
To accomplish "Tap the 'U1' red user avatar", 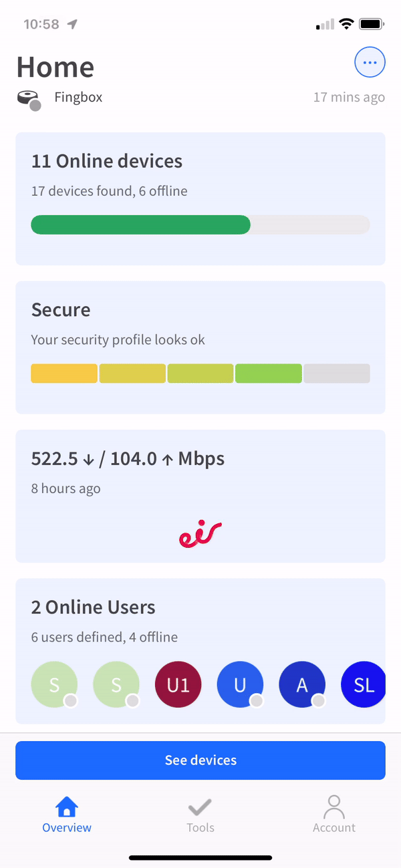I will [x=178, y=684].
